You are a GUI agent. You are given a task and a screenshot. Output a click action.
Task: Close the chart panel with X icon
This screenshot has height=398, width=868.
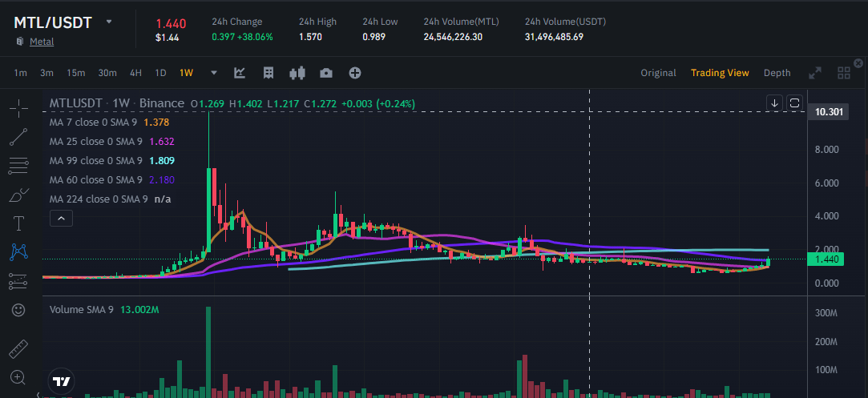[x=858, y=63]
